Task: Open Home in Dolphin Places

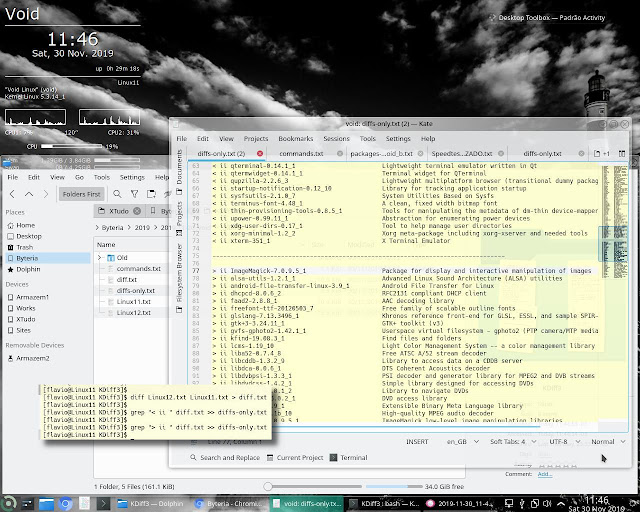Action: (25, 225)
